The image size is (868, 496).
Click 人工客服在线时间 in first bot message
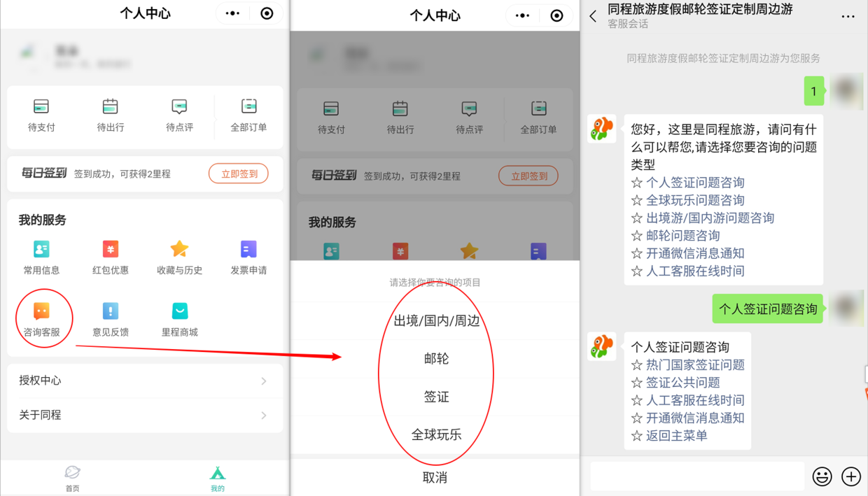[694, 271]
